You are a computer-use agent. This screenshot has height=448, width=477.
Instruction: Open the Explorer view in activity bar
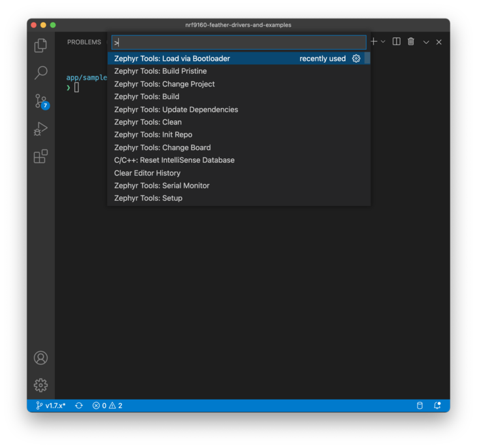[x=41, y=45]
